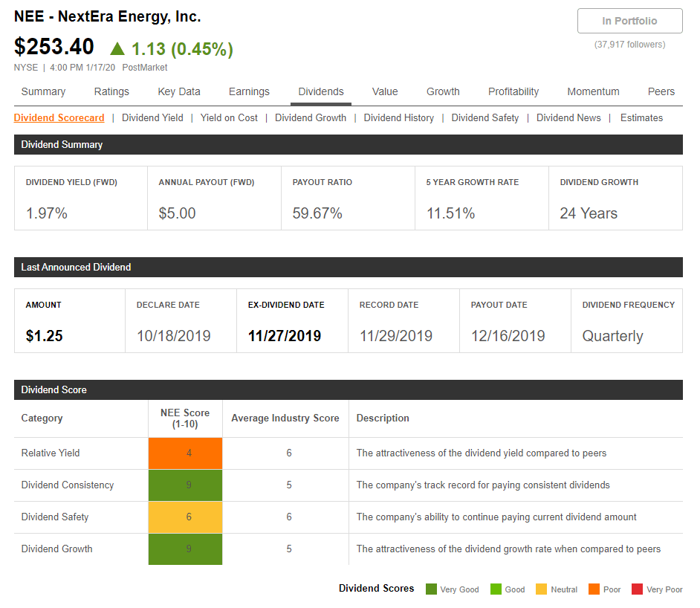The height and width of the screenshot is (608, 700).
Task: Open the Dividend History link
Action: click(x=398, y=117)
